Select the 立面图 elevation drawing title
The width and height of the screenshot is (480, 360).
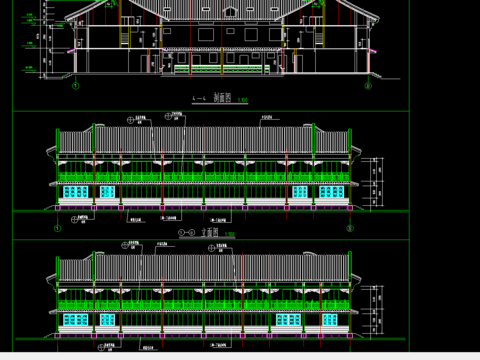coord(210,232)
